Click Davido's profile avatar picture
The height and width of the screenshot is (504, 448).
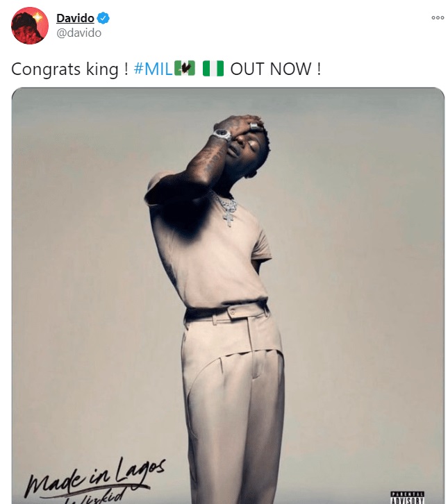30,26
